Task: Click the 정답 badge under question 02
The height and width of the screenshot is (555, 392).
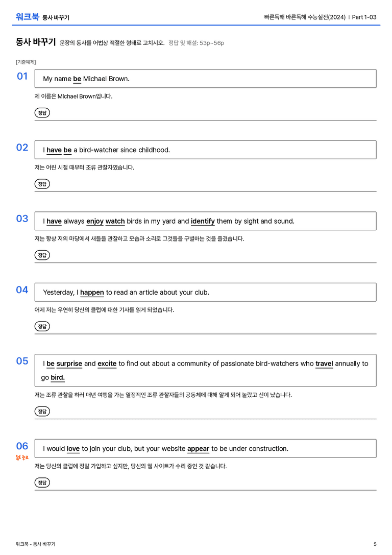Action: tap(42, 184)
